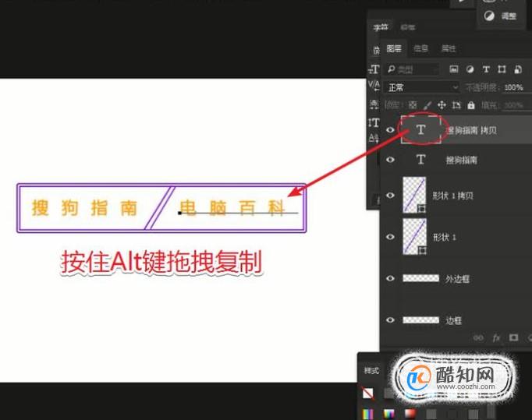
Task: Click the add layer mask icon
Action: click(513, 337)
